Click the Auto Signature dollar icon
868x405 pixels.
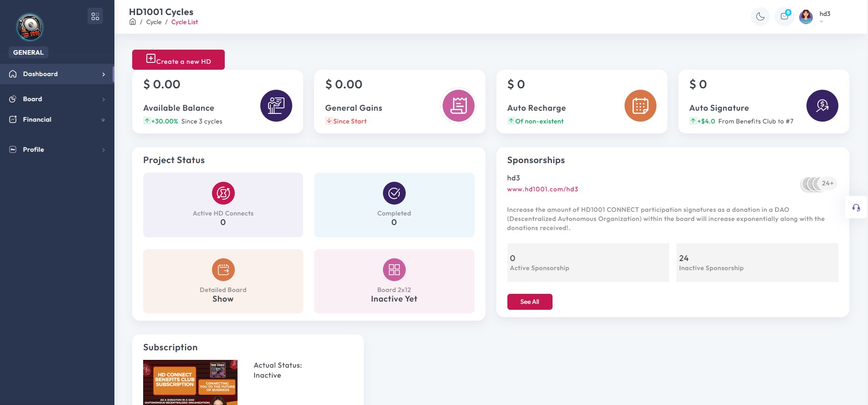click(x=822, y=106)
